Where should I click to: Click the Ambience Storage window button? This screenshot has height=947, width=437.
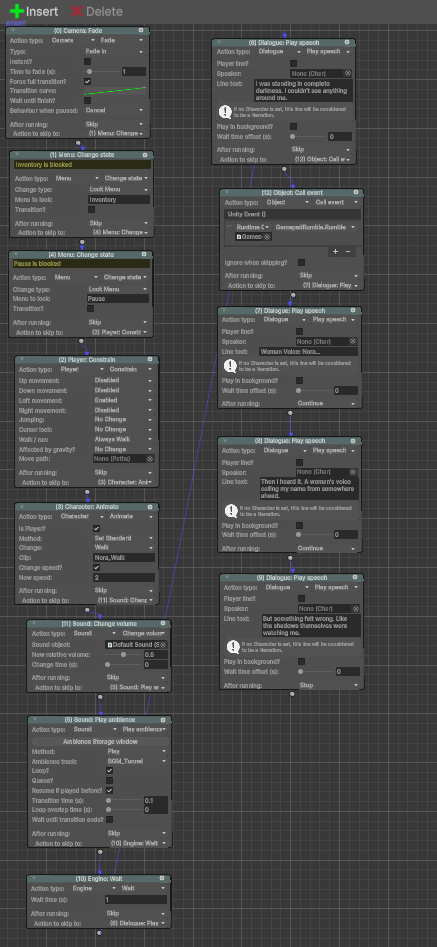click(x=100, y=741)
